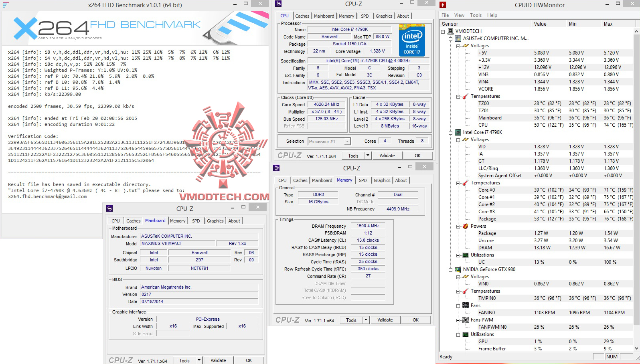Screen dimensions: 640x364
Task: Click the Voltages icon under Intel Core i7 4790K
Action: click(465, 140)
